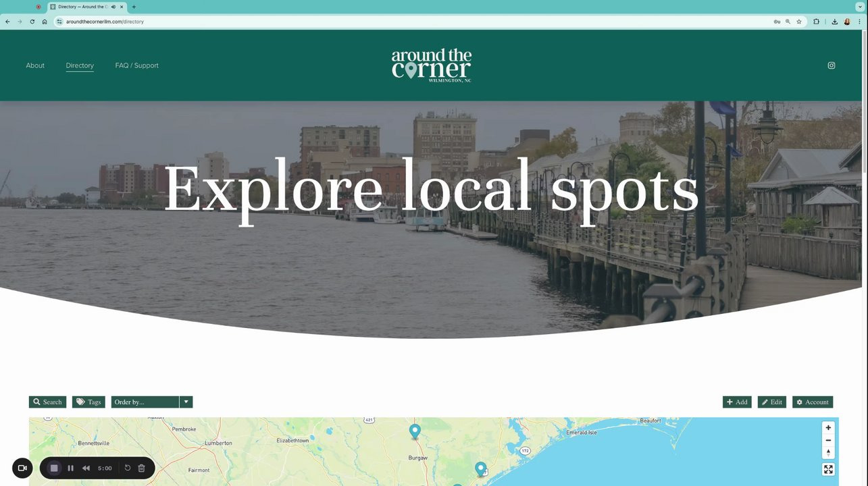
Task: Stop the screen recording
Action: 54,468
